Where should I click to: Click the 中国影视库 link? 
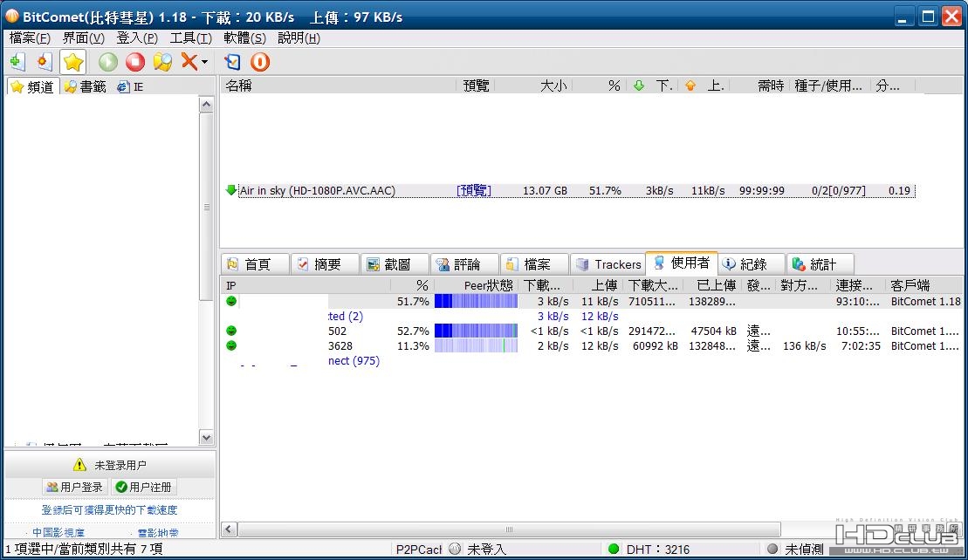[x=58, y=533]
